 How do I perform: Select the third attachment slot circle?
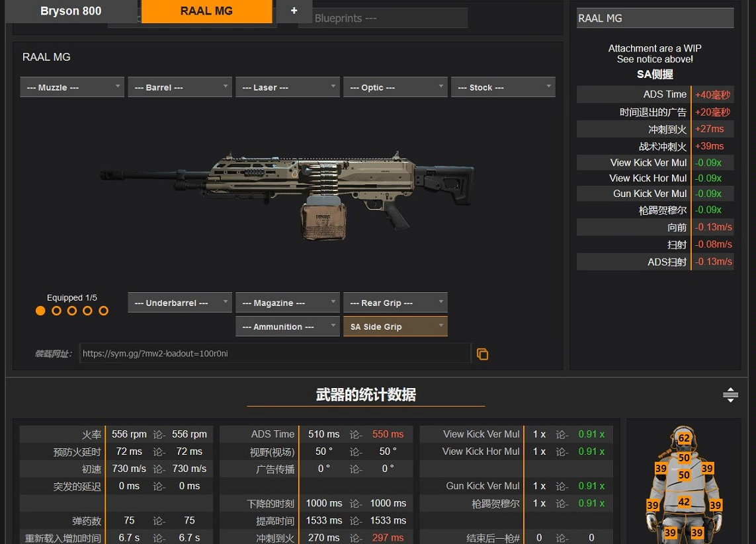tap(72, 311)
